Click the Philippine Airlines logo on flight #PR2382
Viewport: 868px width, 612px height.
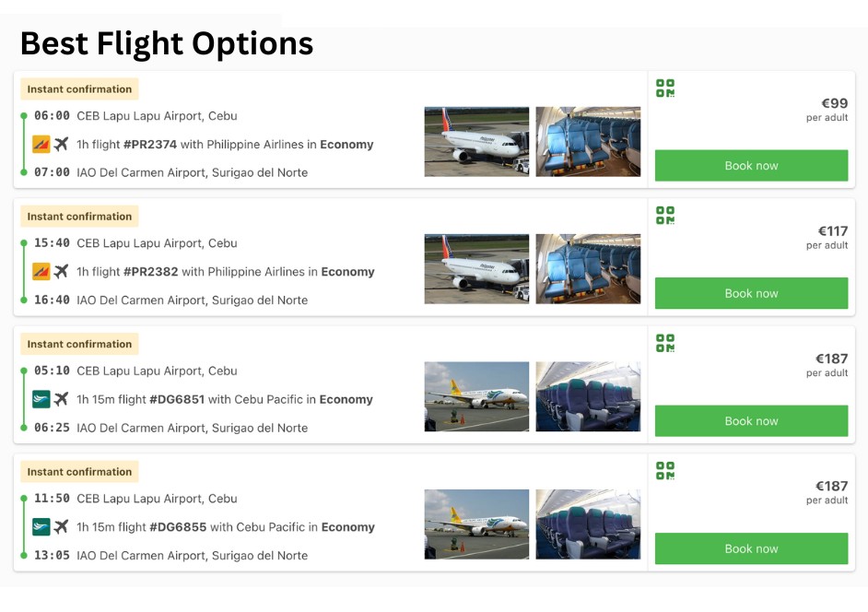[41, 272]
